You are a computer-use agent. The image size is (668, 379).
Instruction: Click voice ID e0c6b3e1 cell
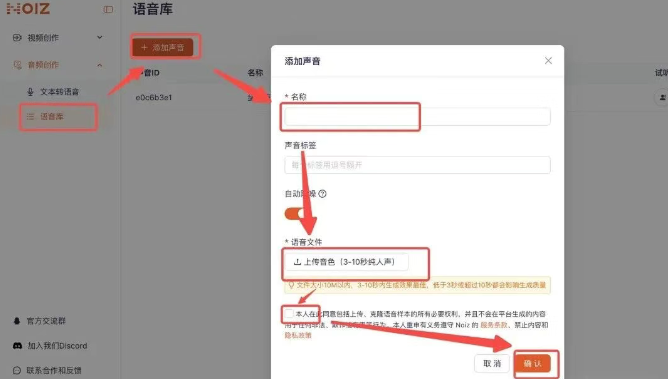pos(154,98)
